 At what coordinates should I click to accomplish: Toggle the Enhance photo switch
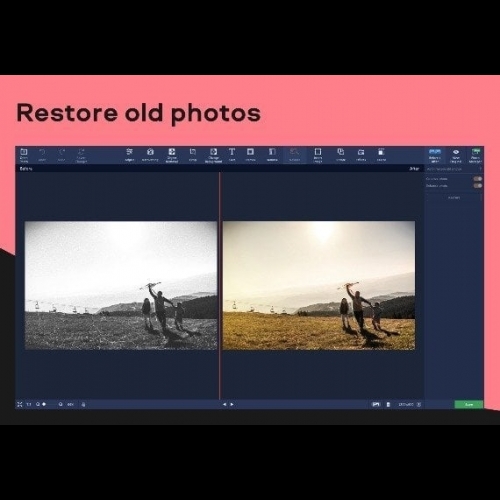click(x=477, y=186)
